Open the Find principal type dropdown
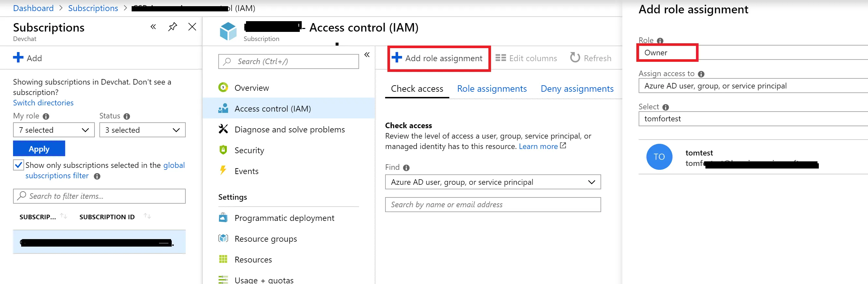This screenshot has width=868, height=284. (493, 182)
